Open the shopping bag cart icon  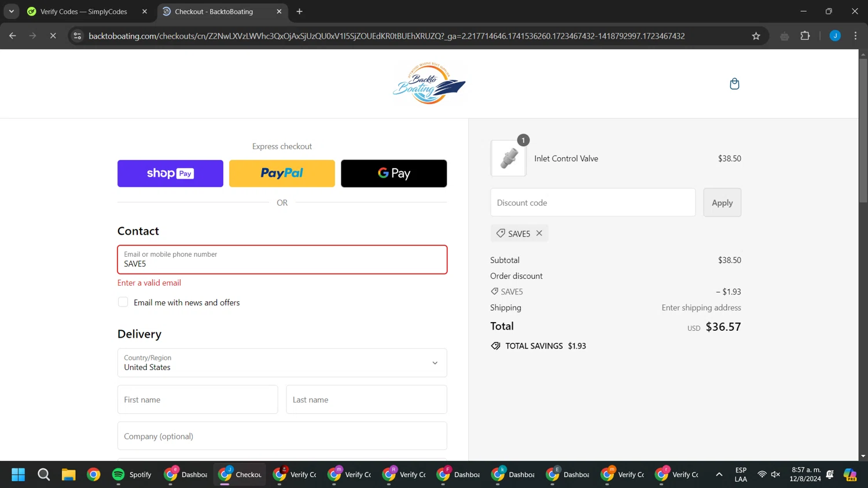coord(734,84)
